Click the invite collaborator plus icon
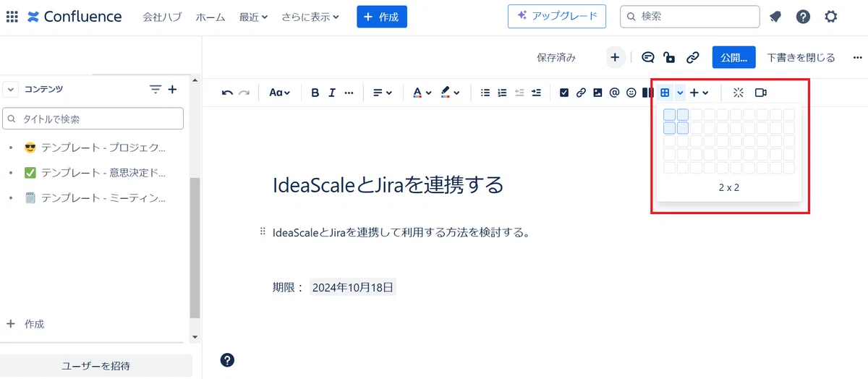868x379 pixels. pos(615,57)
